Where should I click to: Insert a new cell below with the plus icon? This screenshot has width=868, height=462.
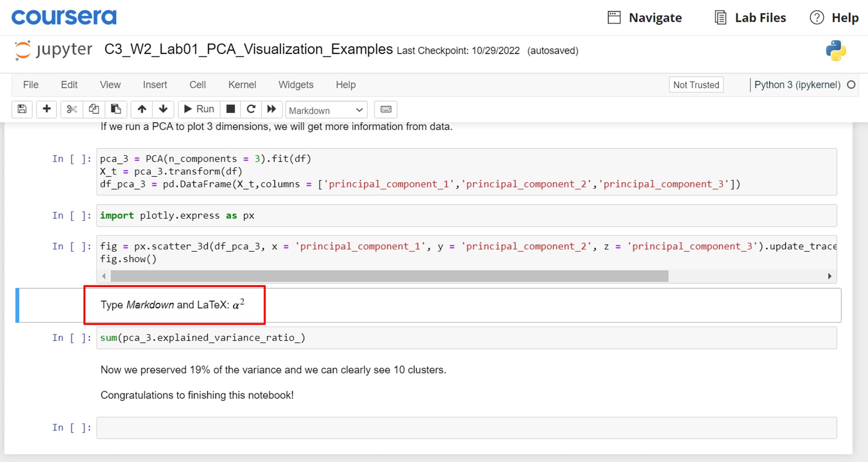click(x=46, y=109)
